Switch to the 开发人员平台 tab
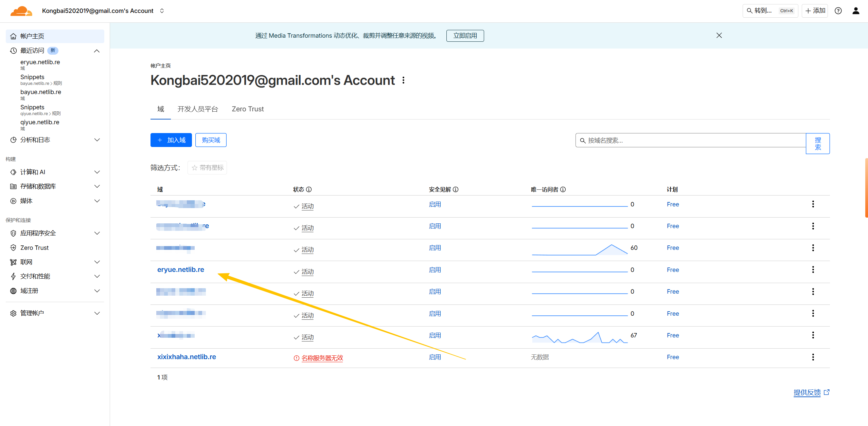 point(197,109)
